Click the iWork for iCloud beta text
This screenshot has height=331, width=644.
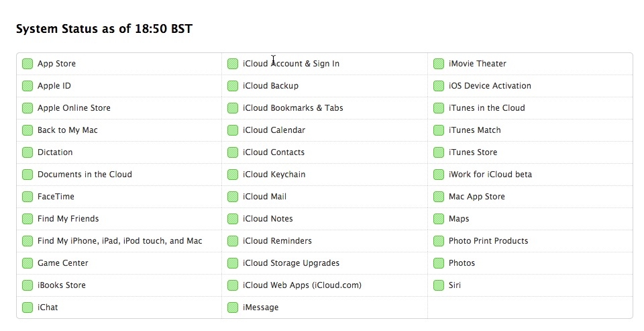point(490,175)
